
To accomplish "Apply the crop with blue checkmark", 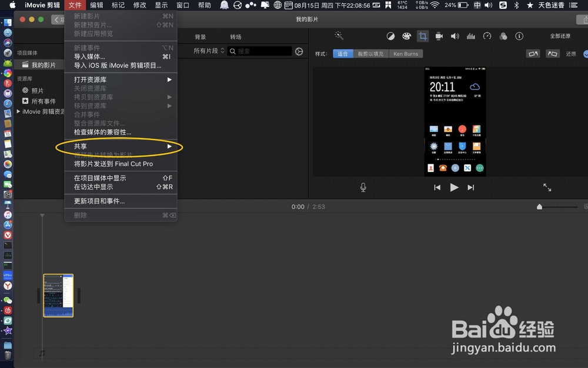I will pyautogui.click(x=586, y=54).
